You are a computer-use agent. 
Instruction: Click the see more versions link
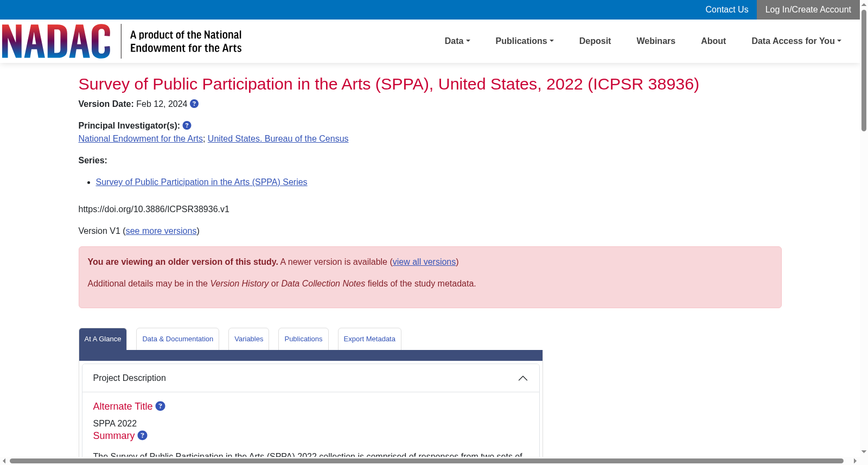pyautogui.click(x=161, y=231)
